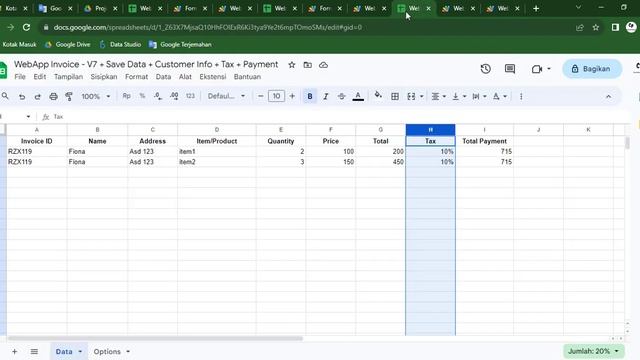Click the font size field
Image resolution: width=640 pixels, height=360 pixels.
point(276,96)
